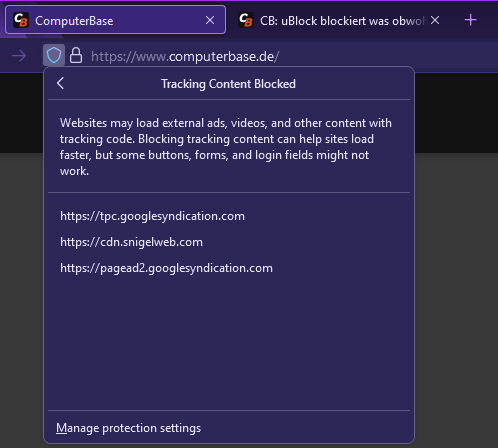Click the tracking protection shield icon
The width and height of the screenshot is (498, 448).
(x=54, y=55)
